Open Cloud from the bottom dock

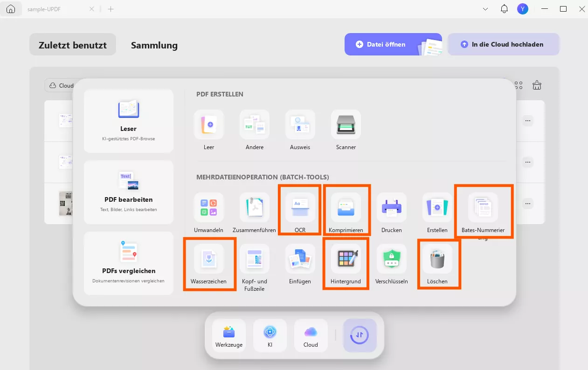click(x=311, y=336)
